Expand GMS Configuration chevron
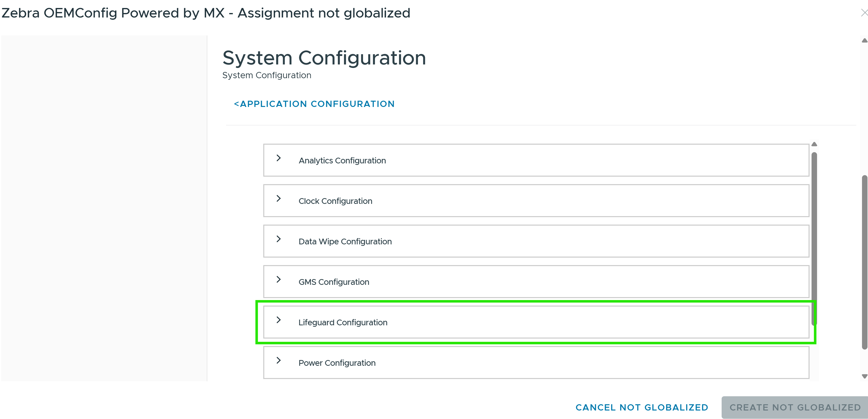Screen dimensions: 868x419 point(278,279)
